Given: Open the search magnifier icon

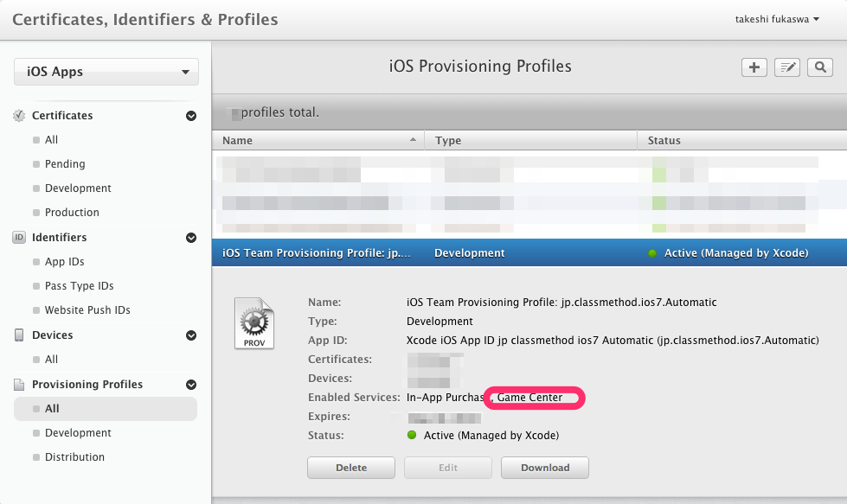Looking at the screenshot, I should (819, 67).
